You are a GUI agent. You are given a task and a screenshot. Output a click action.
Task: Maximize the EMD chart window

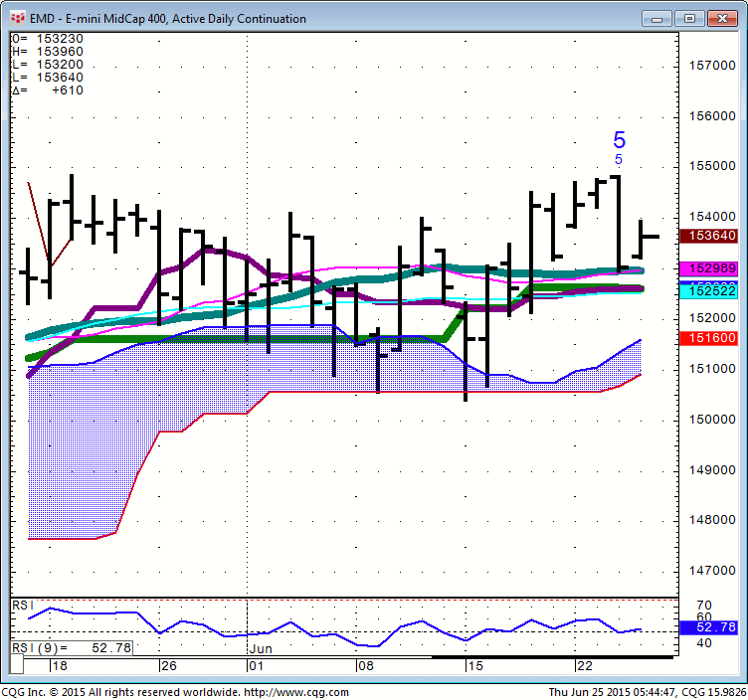pyautogui.click(x=690, y=18)
